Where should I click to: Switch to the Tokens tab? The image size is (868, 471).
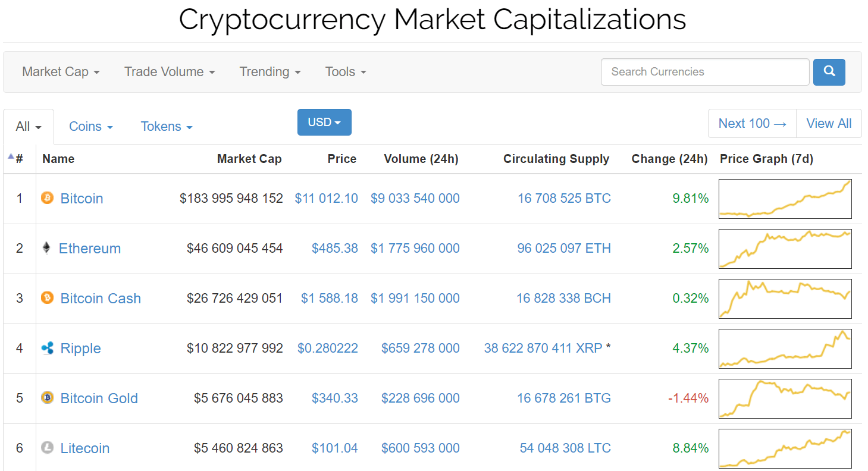coord(167,127)
